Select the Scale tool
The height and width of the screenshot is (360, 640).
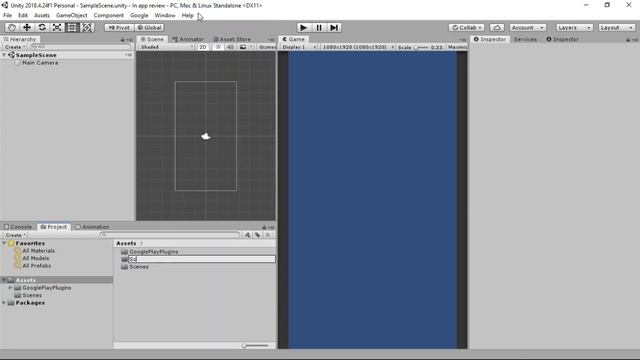[57, 27]
